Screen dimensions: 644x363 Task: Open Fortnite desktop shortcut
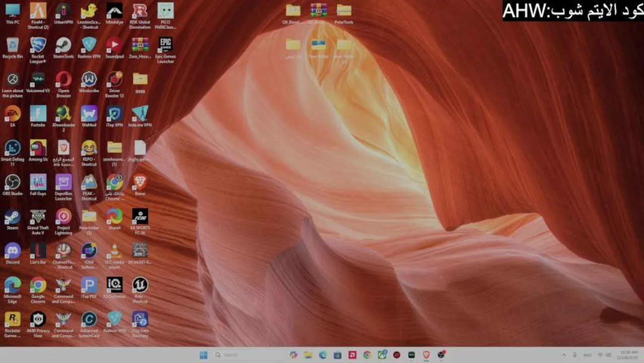click(38, 116)
